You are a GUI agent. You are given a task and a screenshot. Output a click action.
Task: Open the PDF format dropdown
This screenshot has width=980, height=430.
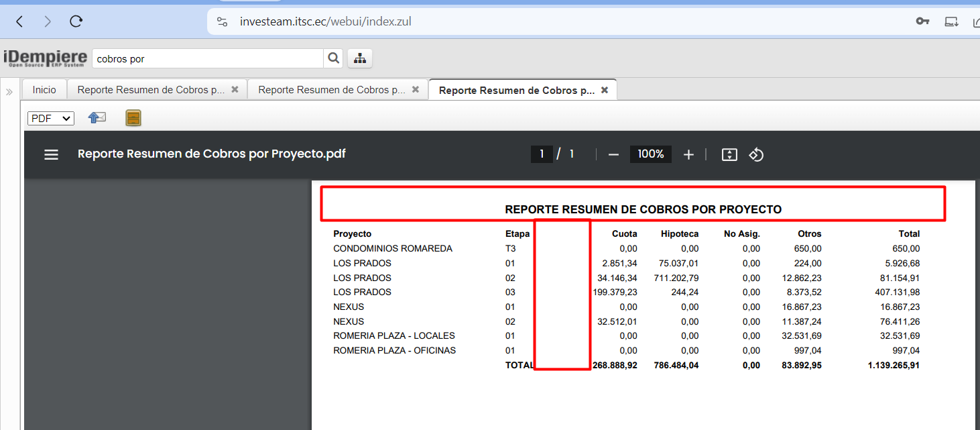click(50, 118)
